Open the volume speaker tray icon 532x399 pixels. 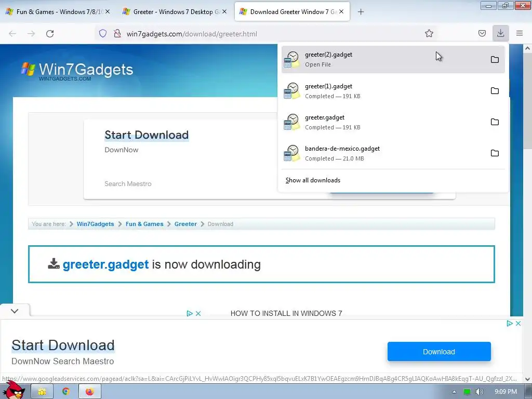pos(479,392)
